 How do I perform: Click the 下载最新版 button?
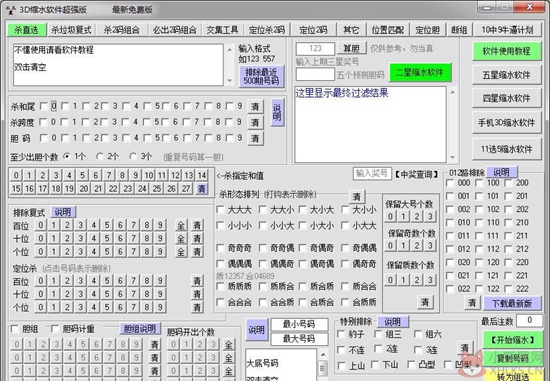pos(512,303)
